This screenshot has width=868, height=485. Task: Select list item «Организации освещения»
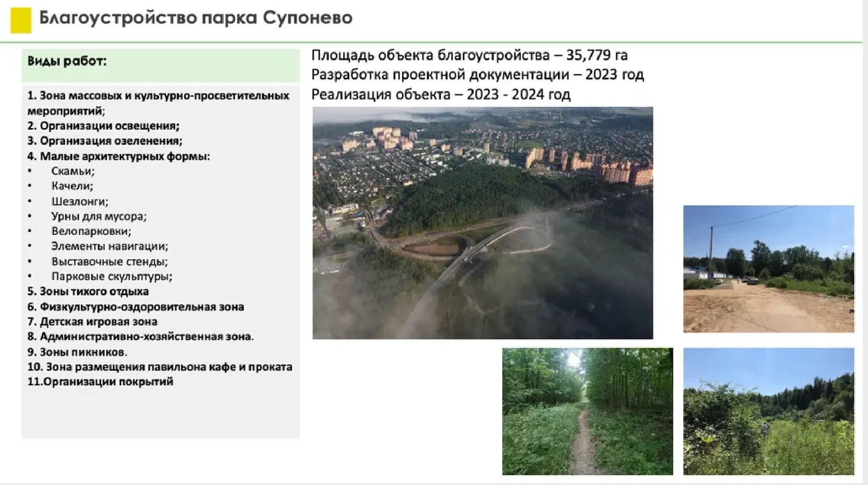click(109, 126)
